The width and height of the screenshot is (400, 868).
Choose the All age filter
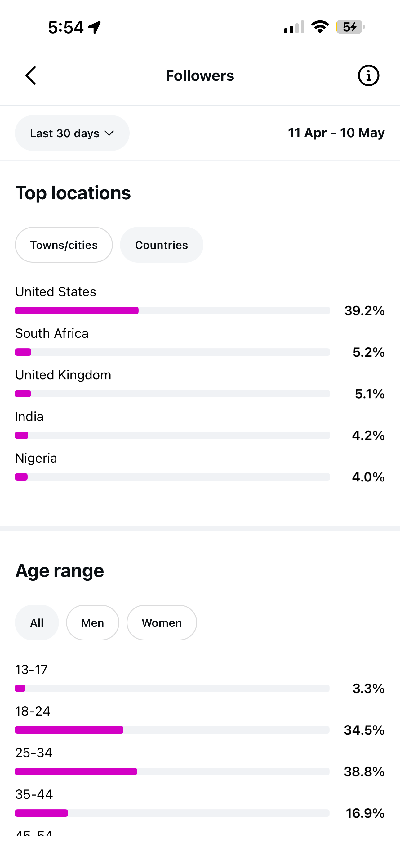tap(37, 623)
